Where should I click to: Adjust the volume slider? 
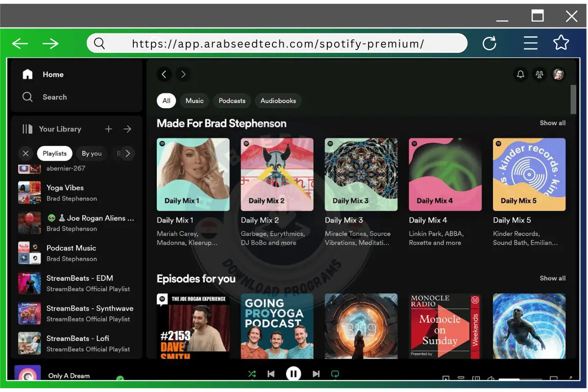pyautogui.click(x=519, y=379)
